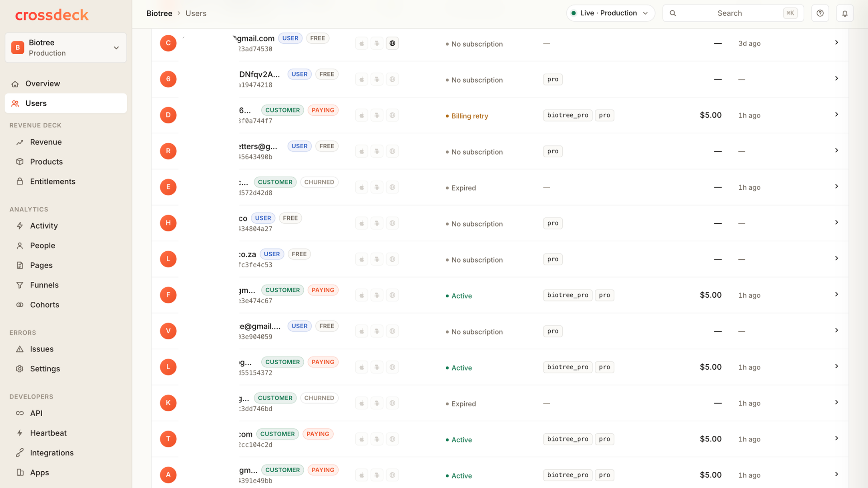Expand the Billing retry user row chevron
Viewport: 868px width, 488px height.
836,114
